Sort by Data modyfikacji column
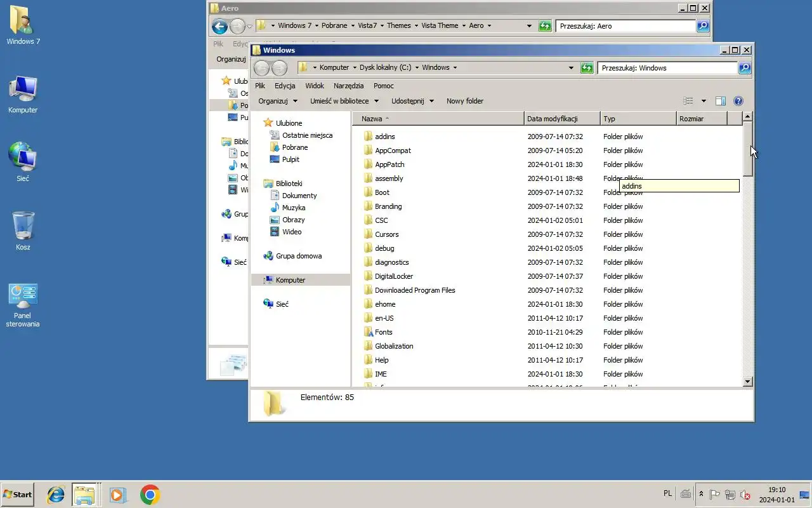Image resolution: width=812 pixels, height=508 pixels. pyautogui.click(x=562, y=119)
